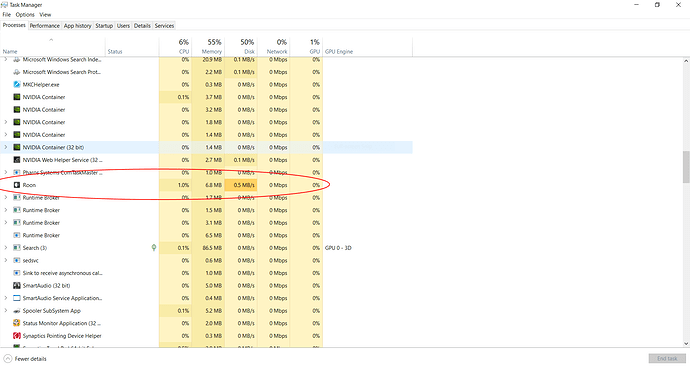
Task: Click the SmartAudio Service Application icon
Action: click(x=17, y=298)
